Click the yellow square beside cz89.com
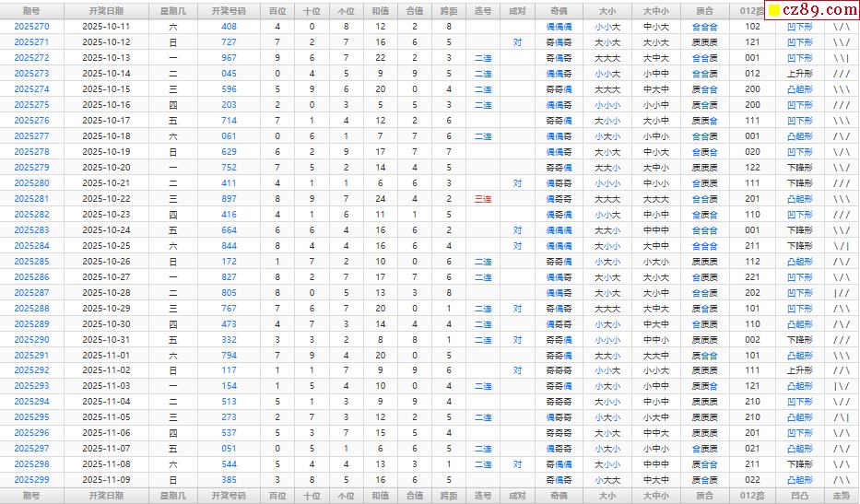This screenshot has width=860, height=504. pyautogui.click(x=775, y=11)
